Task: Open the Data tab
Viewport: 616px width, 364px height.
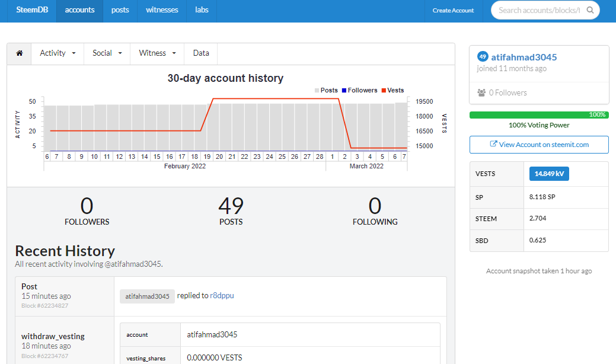Action: pos(201,53)
